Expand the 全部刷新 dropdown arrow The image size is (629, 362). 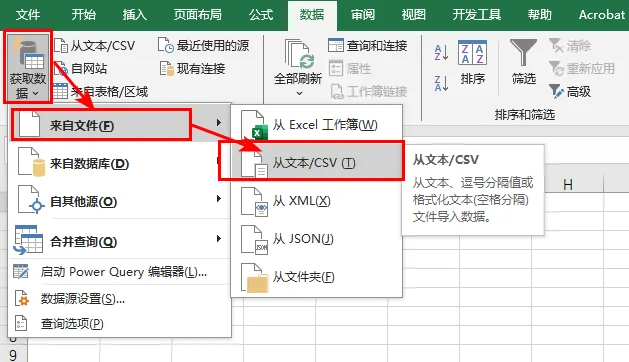point(299,93)
